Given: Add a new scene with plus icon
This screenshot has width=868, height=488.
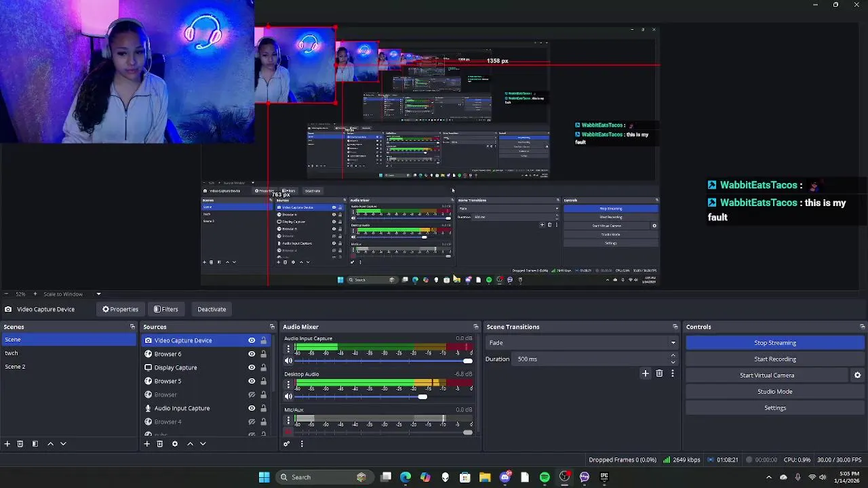Looking at the screenshot, I should 7,444.
